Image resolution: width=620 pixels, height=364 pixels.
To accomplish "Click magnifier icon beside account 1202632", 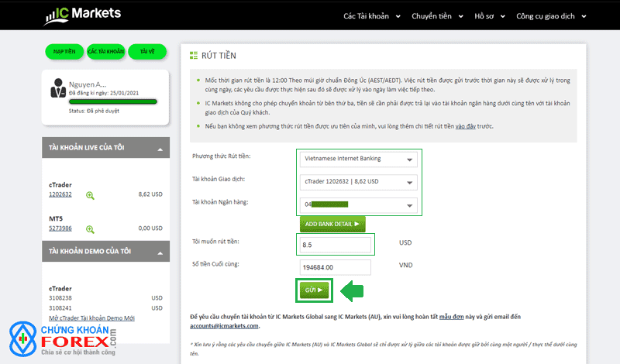I will [x=90, y=195].
